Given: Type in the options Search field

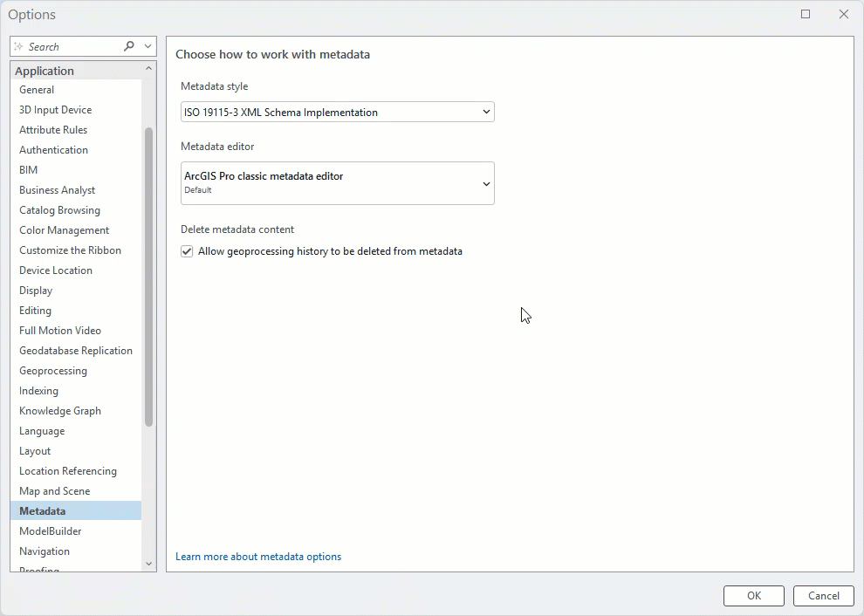Looking at the screenshot, I should click(x=74, y=45).
